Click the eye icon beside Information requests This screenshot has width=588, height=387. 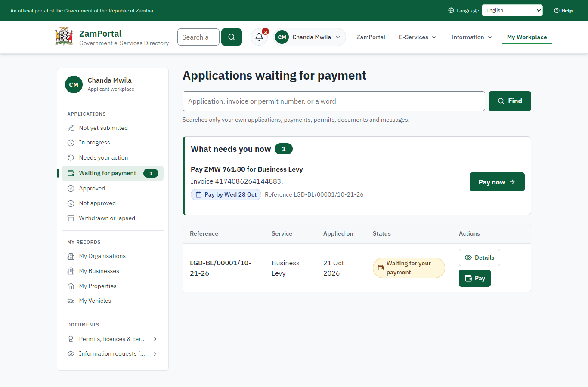click(71, 353)
